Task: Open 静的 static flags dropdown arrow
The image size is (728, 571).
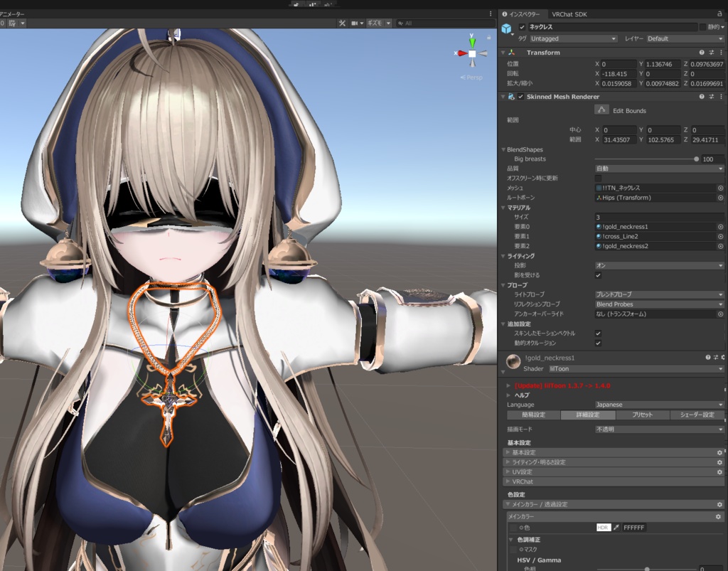Action: 723,28
